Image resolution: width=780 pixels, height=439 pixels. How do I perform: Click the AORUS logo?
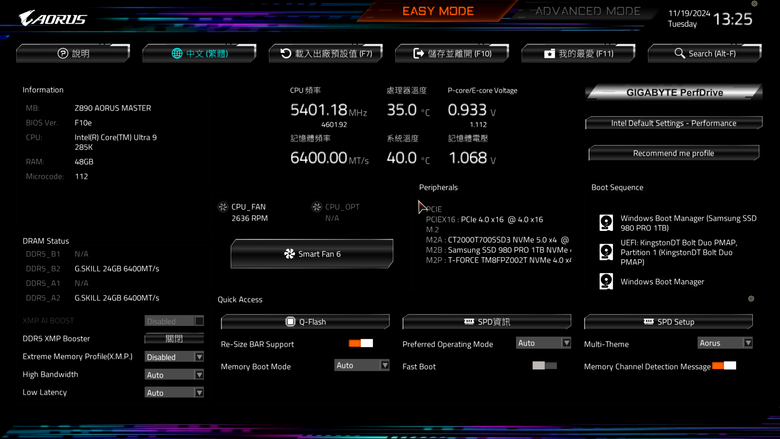(53, 18)
